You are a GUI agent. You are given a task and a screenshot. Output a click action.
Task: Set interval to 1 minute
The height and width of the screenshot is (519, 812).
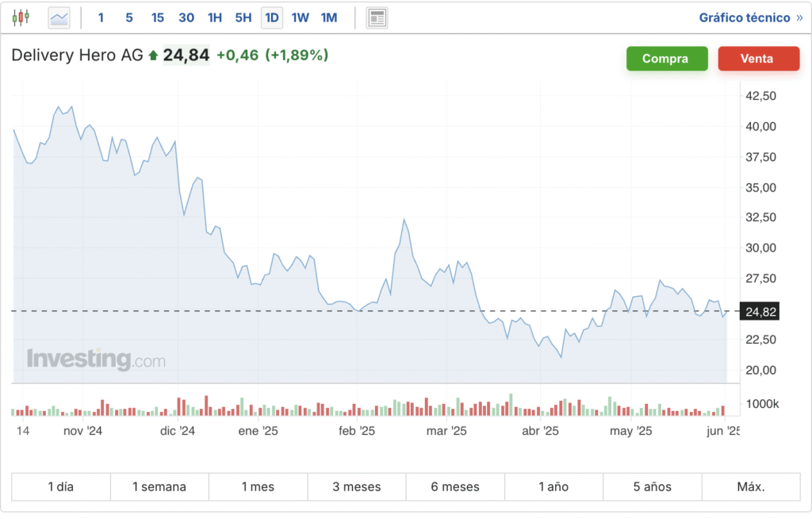pos(101,17)
